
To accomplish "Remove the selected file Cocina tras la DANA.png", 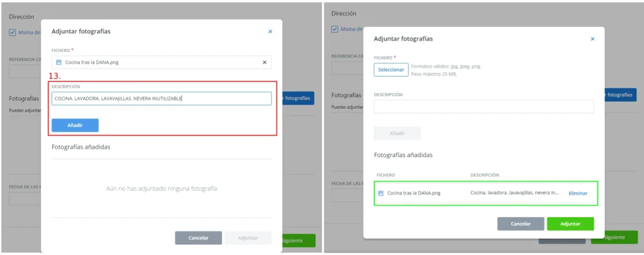I will coord(264,62).
